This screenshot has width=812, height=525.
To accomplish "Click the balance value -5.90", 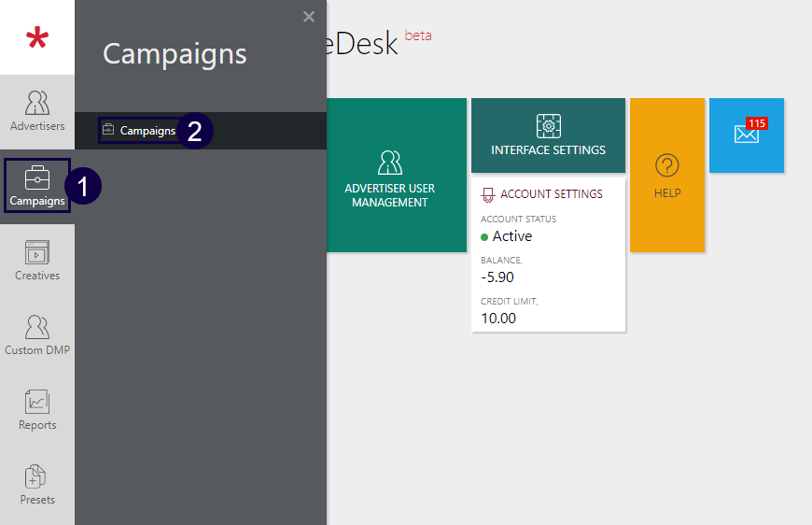I will 497,277.
